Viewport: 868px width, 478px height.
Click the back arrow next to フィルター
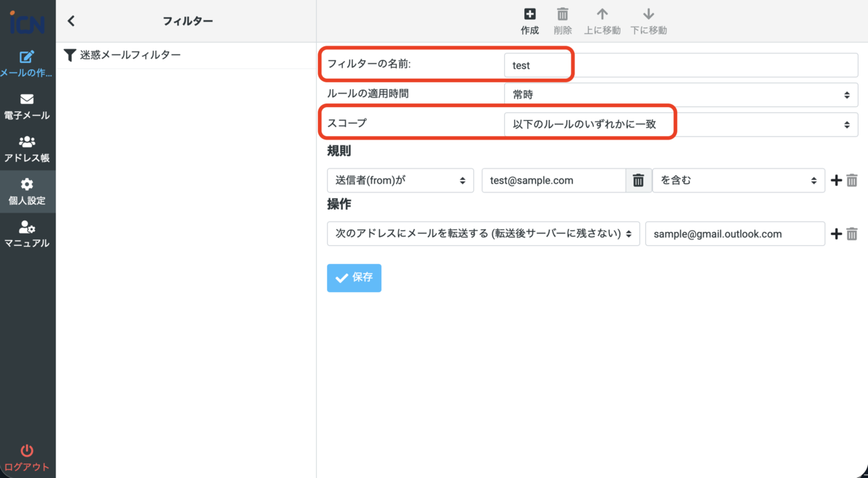(70, 21)
